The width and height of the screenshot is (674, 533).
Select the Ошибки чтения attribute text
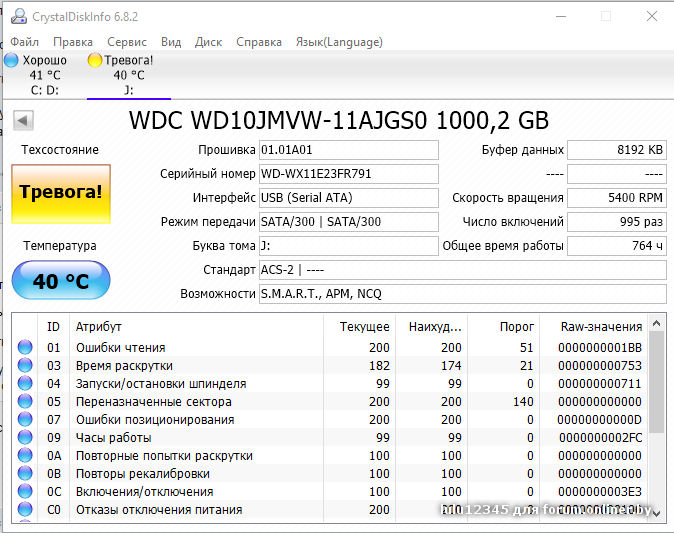[120, 347]
